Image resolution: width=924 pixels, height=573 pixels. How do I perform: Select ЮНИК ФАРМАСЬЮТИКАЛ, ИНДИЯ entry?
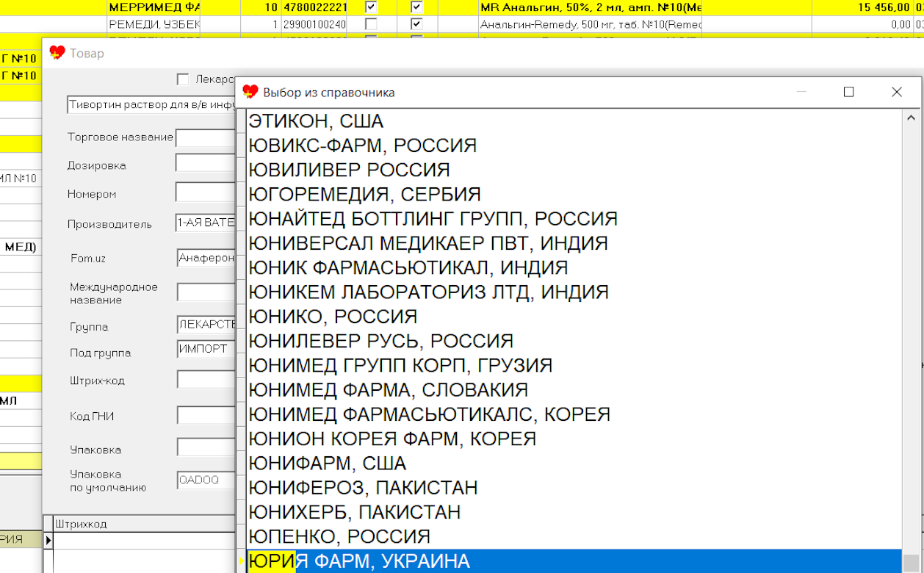pyautogui.click(x=574, y=267)
